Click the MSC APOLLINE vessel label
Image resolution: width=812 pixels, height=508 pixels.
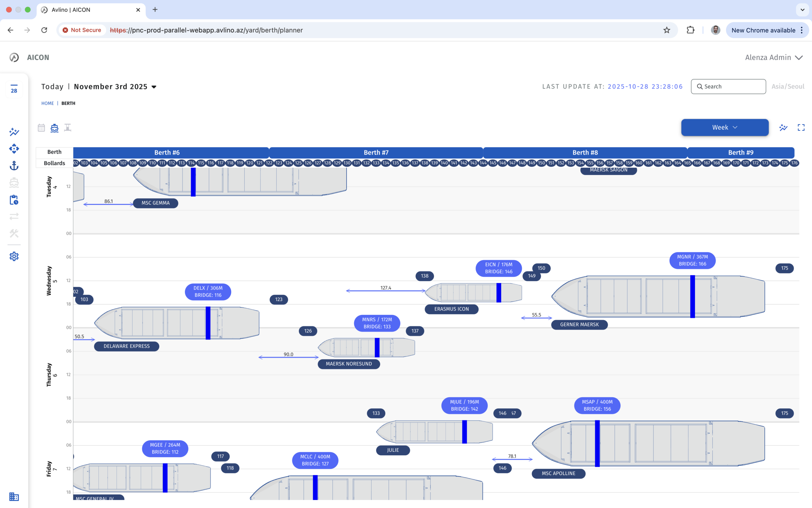coord(558,473)
